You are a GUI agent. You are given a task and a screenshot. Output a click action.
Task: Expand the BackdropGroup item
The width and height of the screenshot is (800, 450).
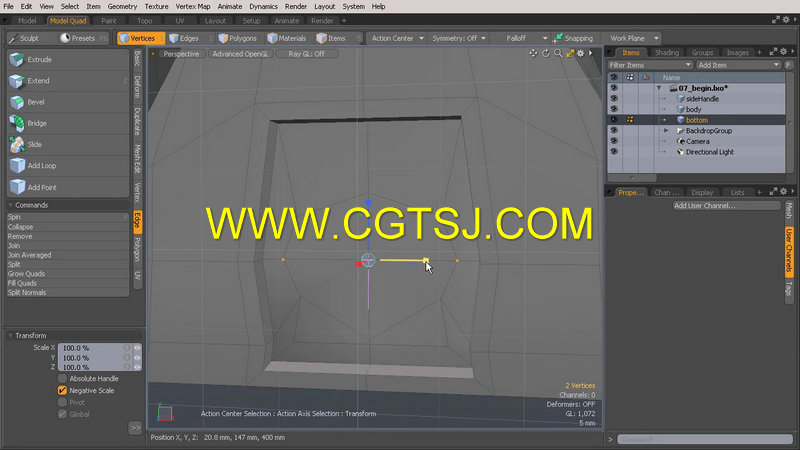[666, 131]
